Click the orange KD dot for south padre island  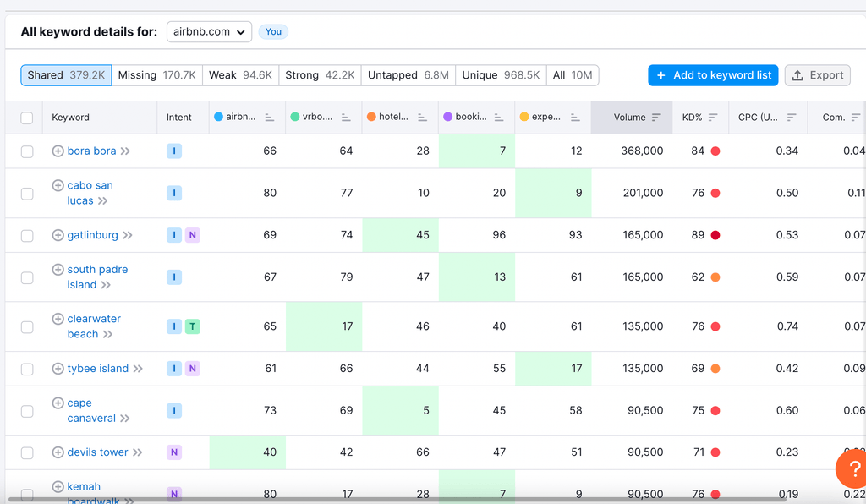coord(715,277)
